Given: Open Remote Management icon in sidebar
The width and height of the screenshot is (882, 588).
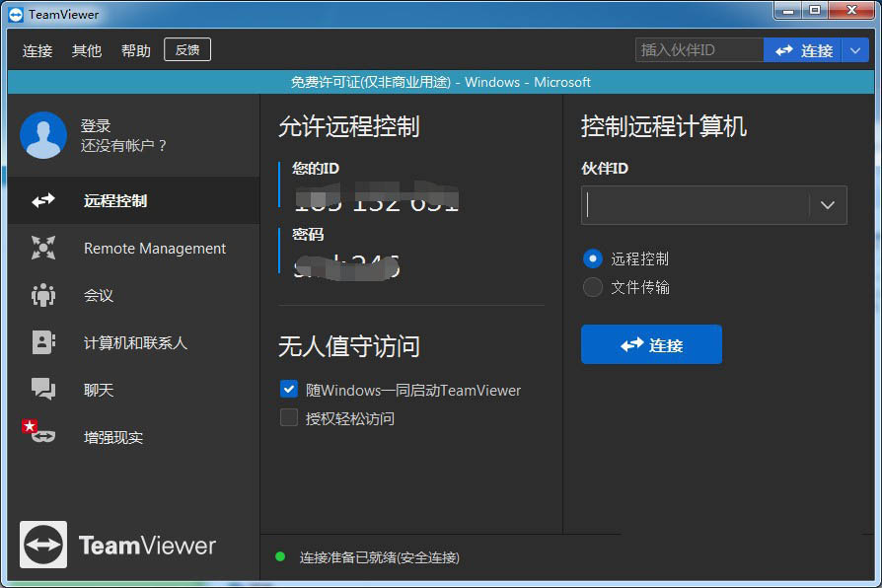Looking at the screenshot, I should 43,248.
